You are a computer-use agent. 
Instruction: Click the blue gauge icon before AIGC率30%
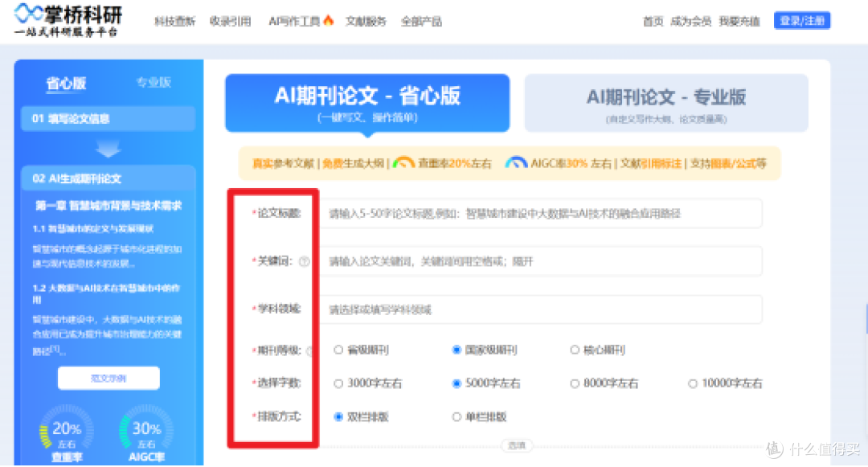[516, 163]
